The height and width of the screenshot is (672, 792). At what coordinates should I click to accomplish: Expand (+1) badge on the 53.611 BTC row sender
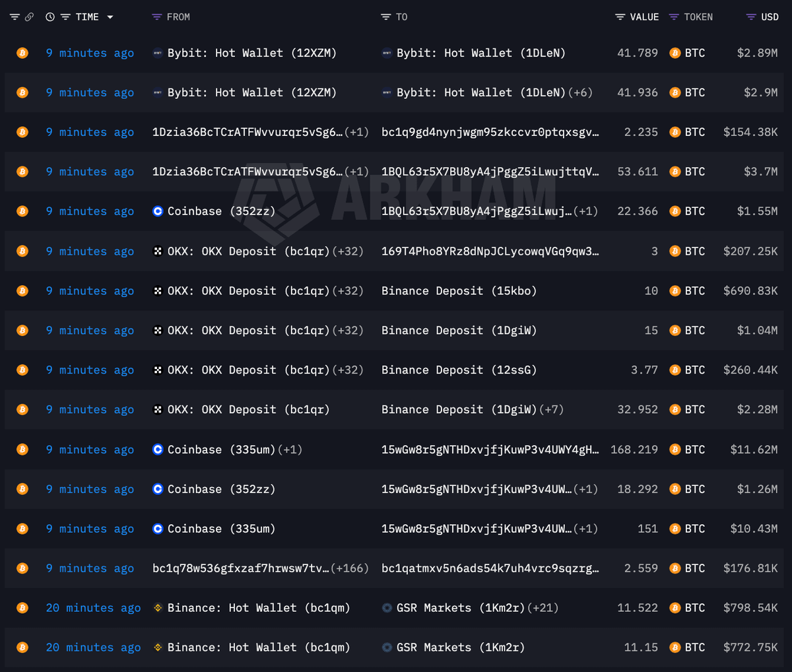356,172
